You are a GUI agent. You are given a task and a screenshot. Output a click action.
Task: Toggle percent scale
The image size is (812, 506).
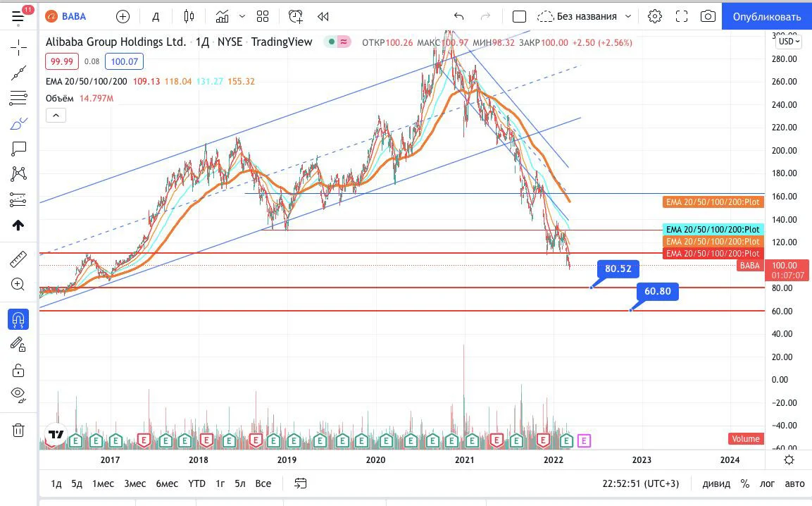(744, 483)
